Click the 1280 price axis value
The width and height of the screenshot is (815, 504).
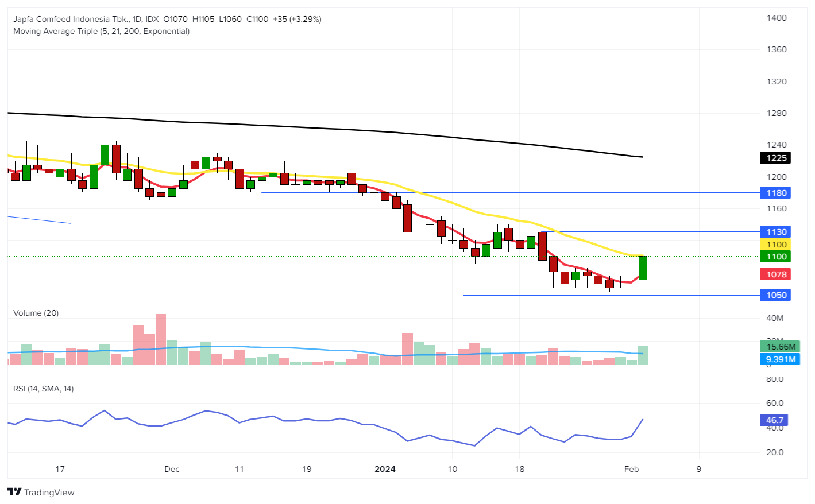coord(777,113)
